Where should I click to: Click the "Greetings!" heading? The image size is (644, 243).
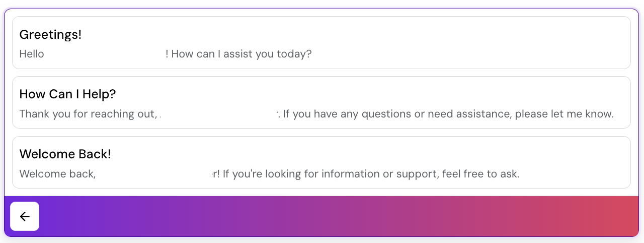click(50, 35)
